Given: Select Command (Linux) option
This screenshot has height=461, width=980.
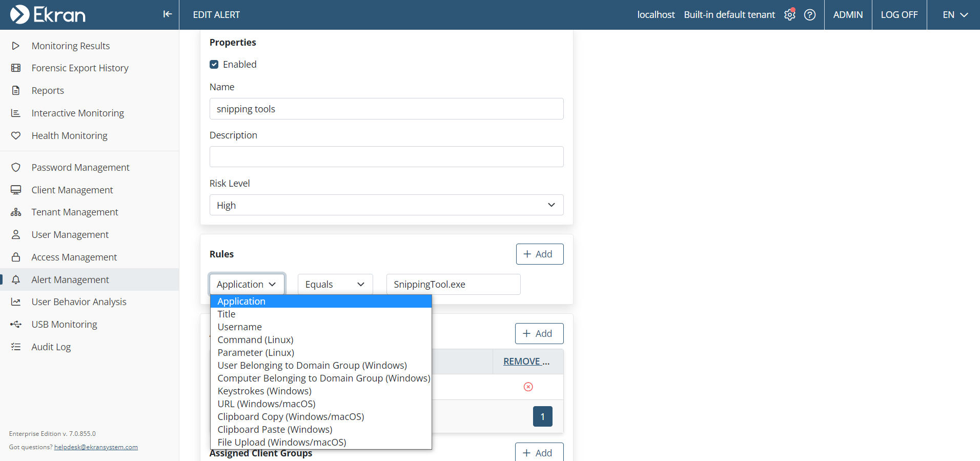Looking at the screenshot, I should pyautogui.click(x=321, y=339).
